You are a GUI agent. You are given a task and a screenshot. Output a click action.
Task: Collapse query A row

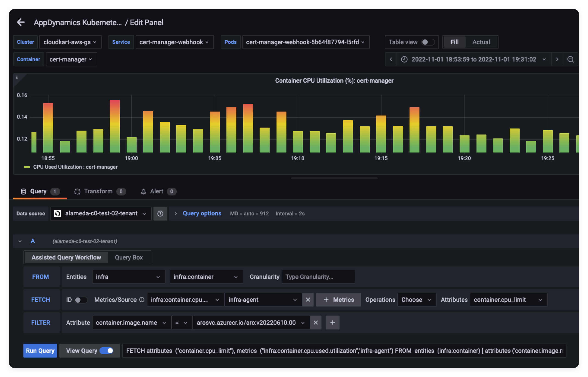point(20,241)
